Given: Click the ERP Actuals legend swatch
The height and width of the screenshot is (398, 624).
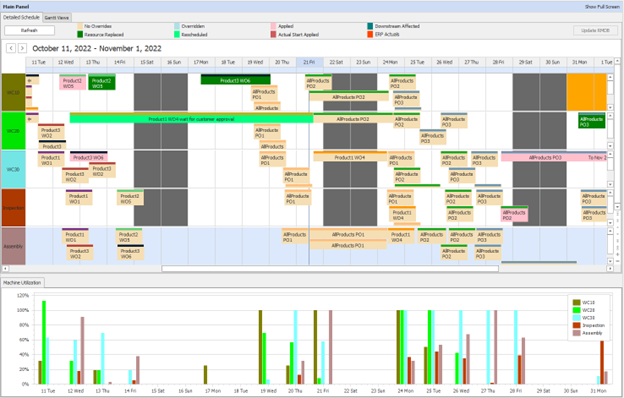Looking at the screenshot, I should 370,35.
